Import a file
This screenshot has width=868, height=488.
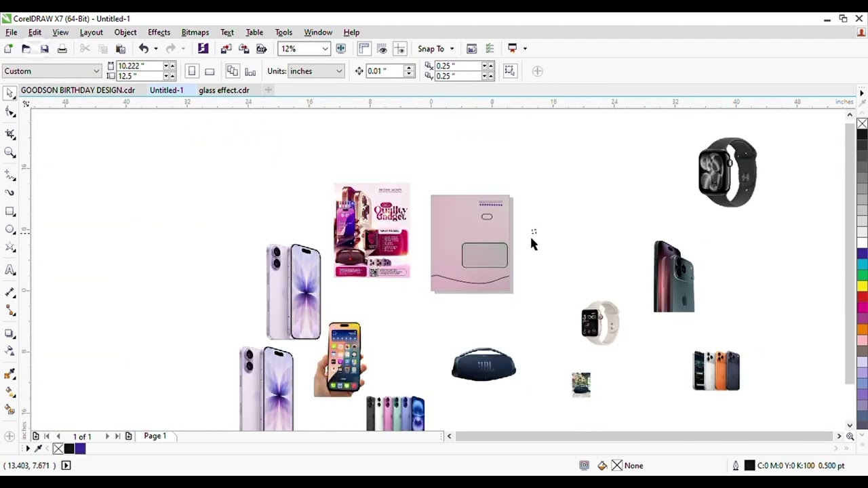pyautogui.click(x=226, y=49)
